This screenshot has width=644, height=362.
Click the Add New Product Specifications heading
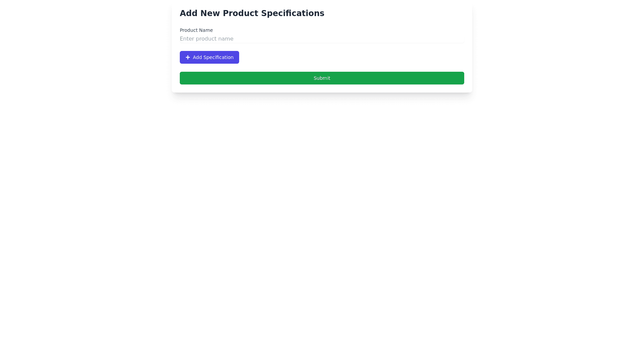252,13
